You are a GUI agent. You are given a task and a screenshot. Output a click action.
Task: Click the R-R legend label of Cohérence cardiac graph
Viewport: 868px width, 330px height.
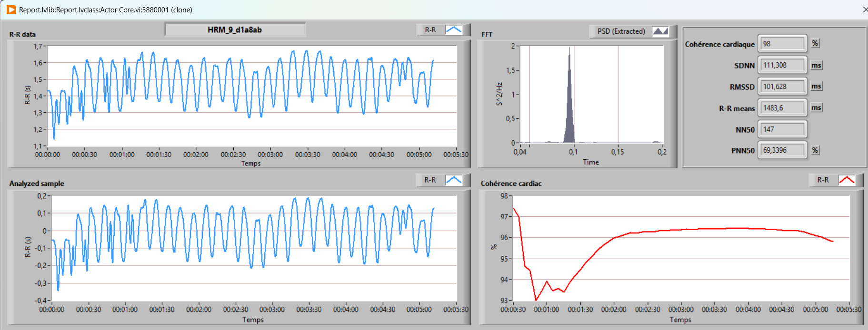coord(823,180)
